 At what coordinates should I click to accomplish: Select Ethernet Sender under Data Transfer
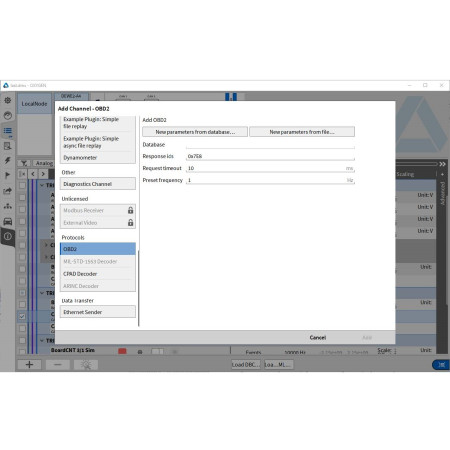pos(98,312)
